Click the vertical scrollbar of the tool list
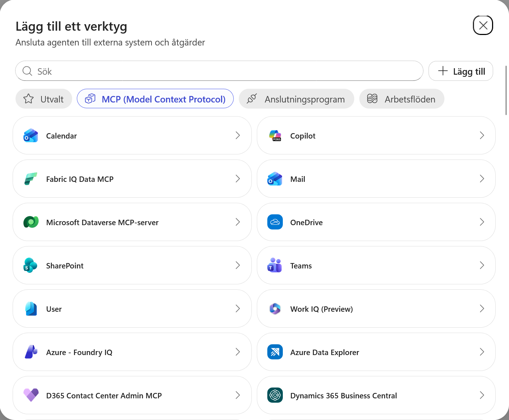This screenshot has width=509, height=420. click(506, 90)
